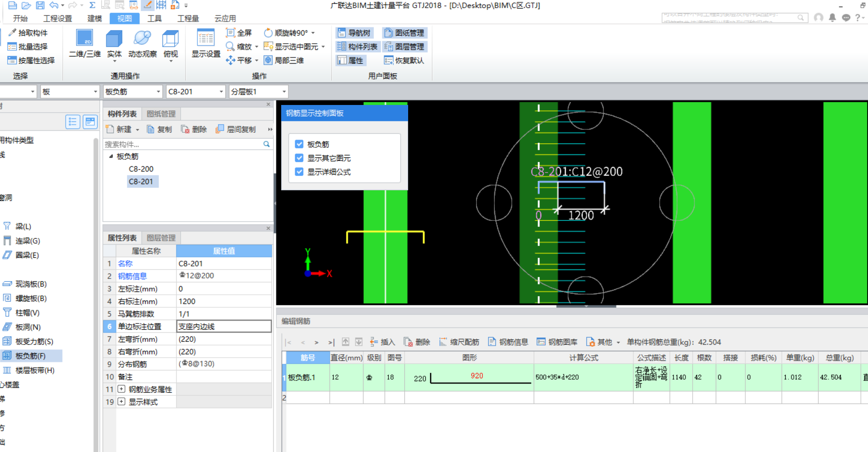Click the 拾取构件 pick component tool
This screenshot has width=868, height=452.
28,33
